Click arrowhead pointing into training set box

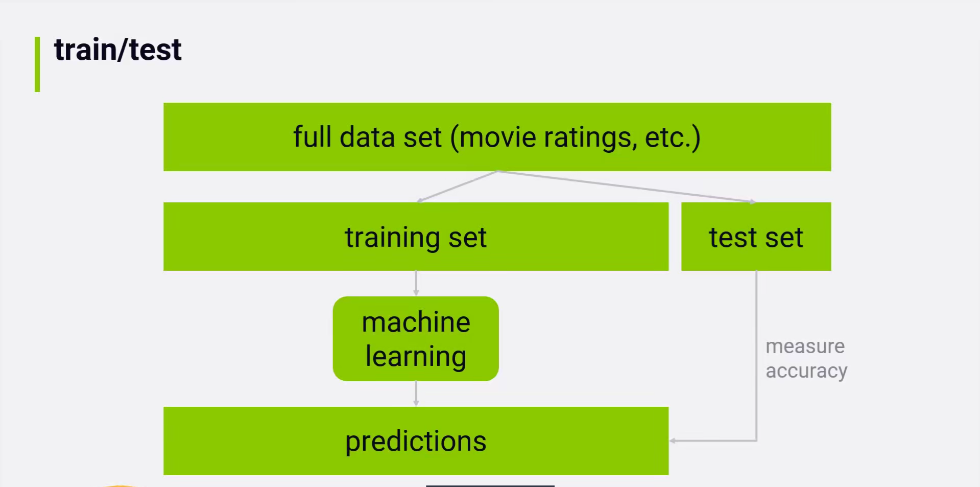419,201
